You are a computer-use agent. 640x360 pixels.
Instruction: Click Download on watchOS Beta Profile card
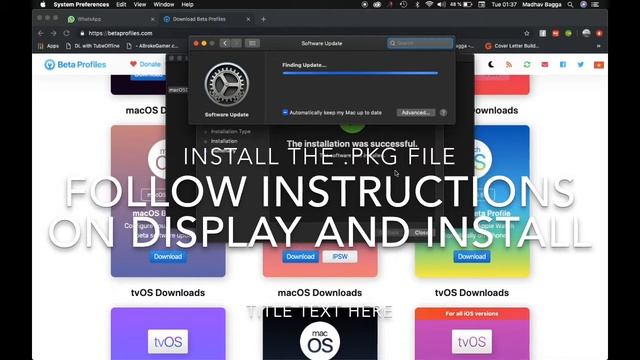point(472,257)
